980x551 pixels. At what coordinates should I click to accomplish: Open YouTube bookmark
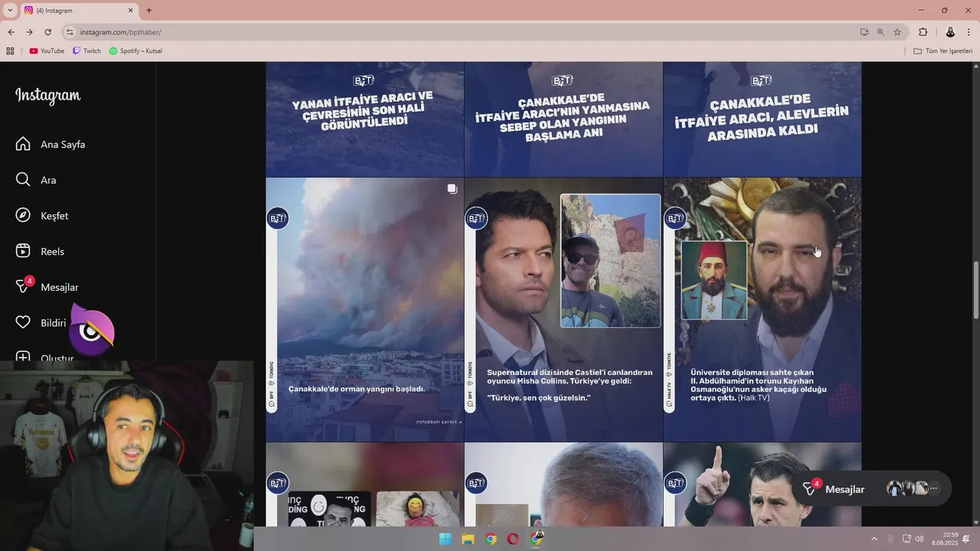coord(47,51)
